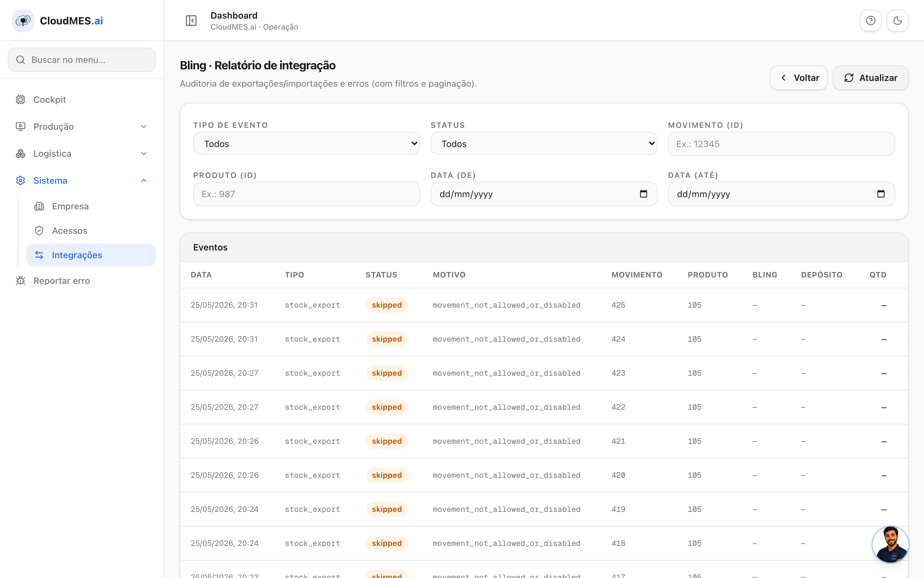
Task: Click the Dashboard title in the header
Action: click(x=234, y=15)
